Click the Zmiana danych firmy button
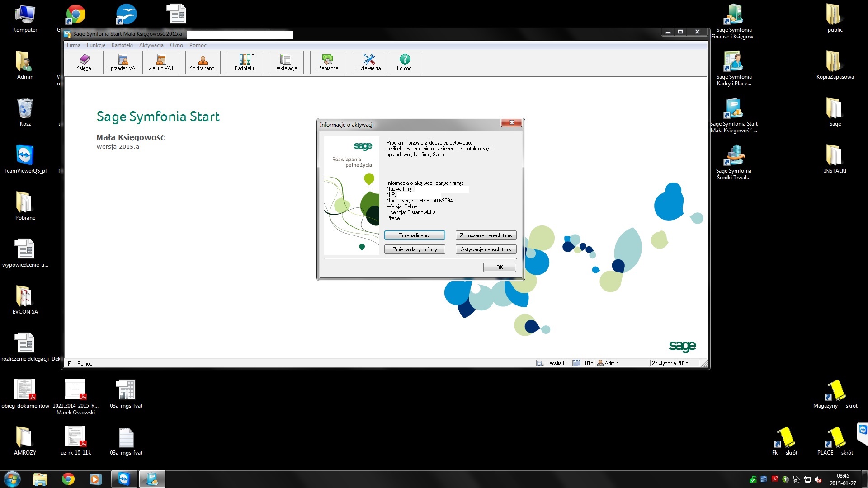868x488 pixels. pyautogui.click(x=415, y=249)
